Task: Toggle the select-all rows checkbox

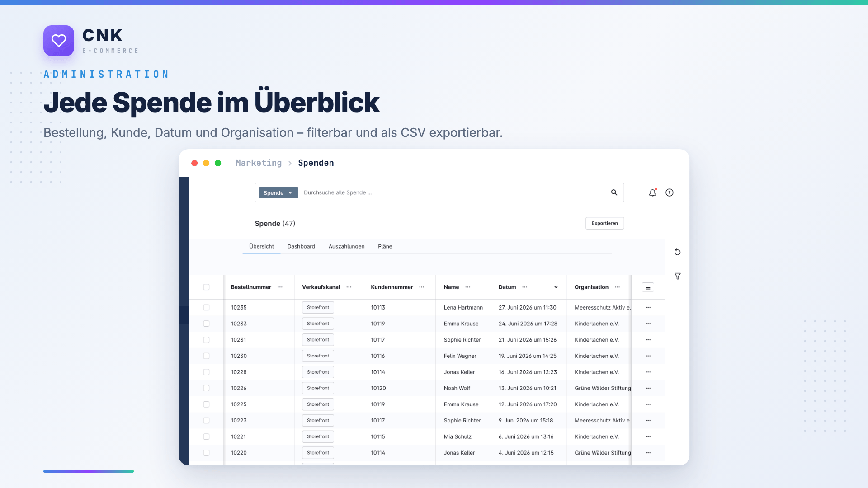Action: point(206,287)
